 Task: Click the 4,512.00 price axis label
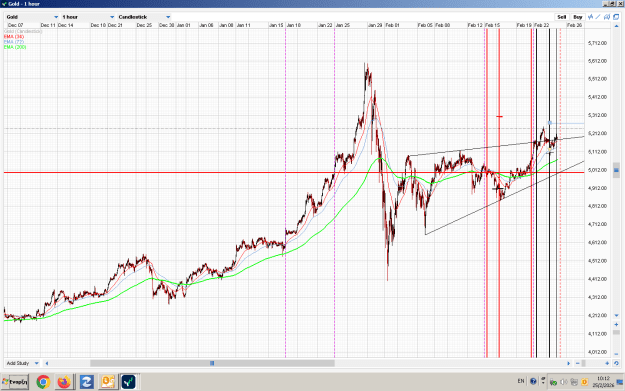pyautogui.click(x=597, y=261)
